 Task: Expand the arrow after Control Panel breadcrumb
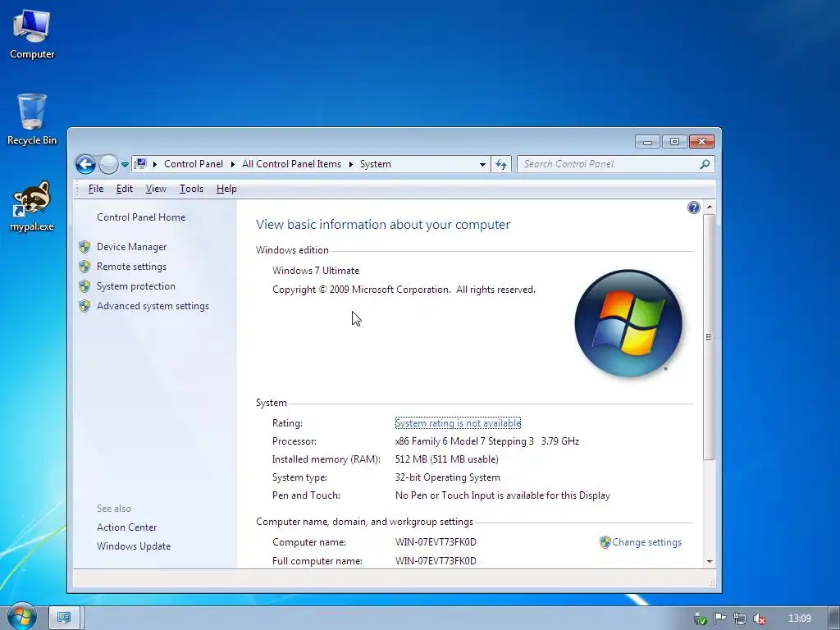232,164
